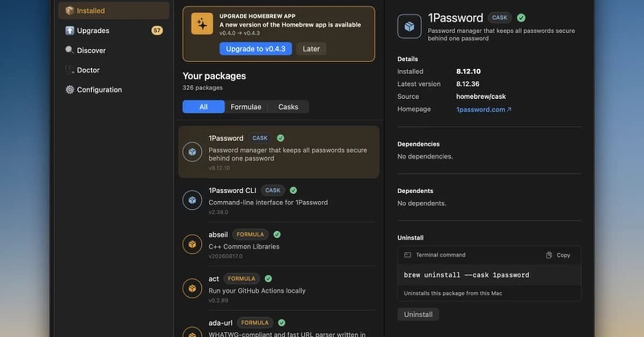Select the 1Password CLI package title

[232, 190]
